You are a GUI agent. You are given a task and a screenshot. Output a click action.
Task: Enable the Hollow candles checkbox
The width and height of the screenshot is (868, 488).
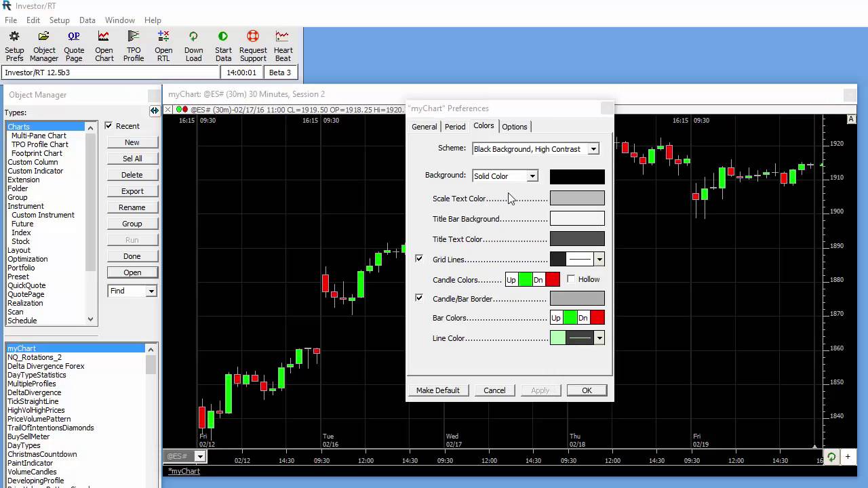tap(571, 279)
